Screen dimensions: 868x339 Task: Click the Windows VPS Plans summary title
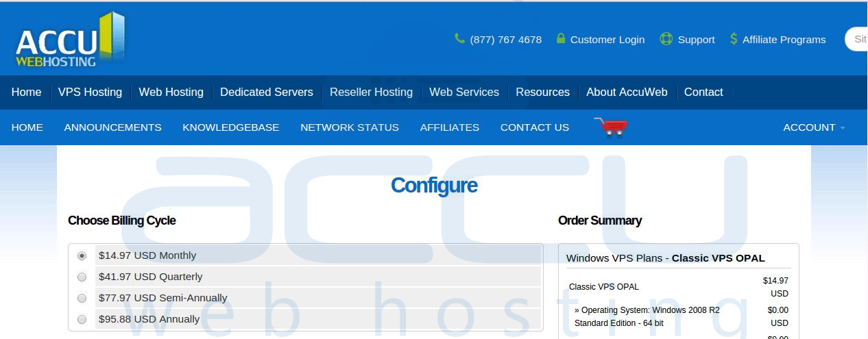[x=666, y=258]
